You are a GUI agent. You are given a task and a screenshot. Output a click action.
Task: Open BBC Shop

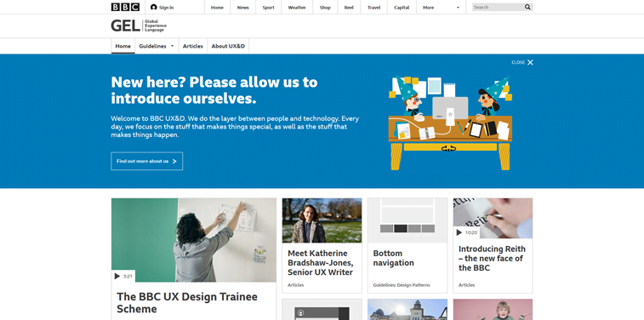325,8
